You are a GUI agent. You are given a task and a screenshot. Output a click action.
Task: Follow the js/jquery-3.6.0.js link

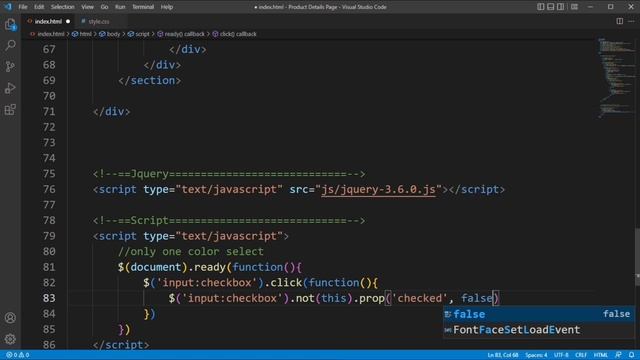(378, 189)
